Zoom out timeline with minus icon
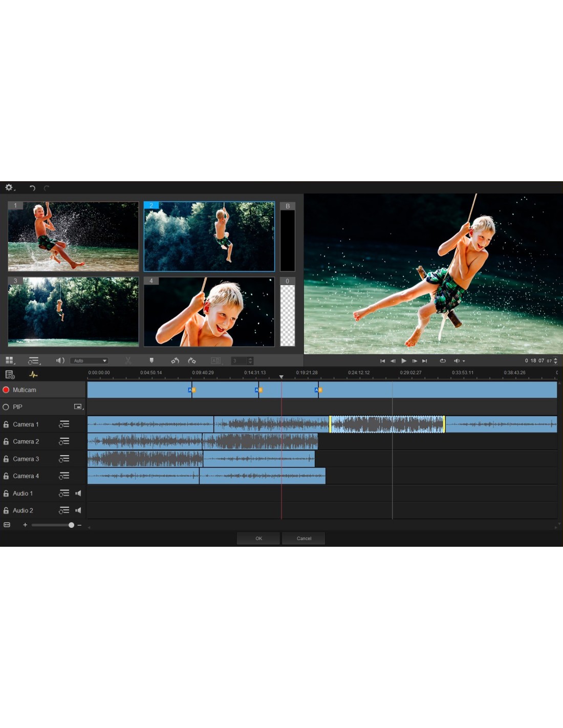The height and width of the screenshot is (728, 563). (x=79, y=525)
